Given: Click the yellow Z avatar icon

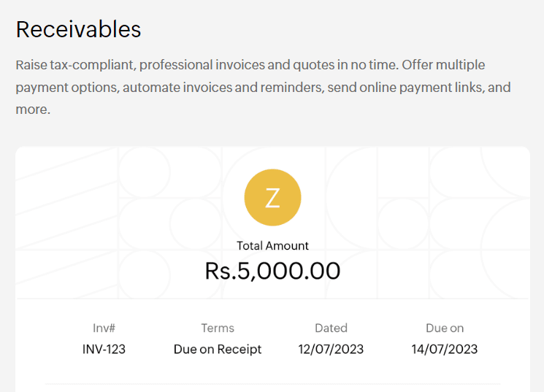Looking at the screenshot, I should pyautogui.click(x=272, y=197).
